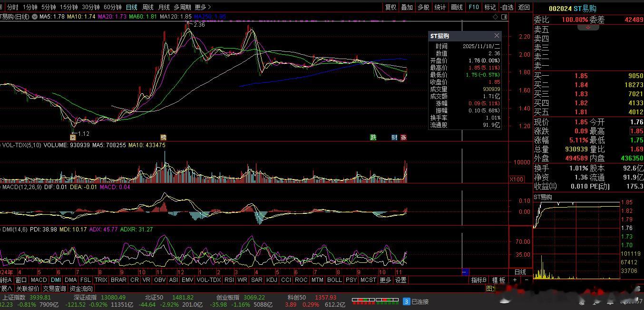Image resolution: width=644 pixels, height=310 pixels.
Task: Open the 更多 periods dropdown
Action: click(203, 7)
